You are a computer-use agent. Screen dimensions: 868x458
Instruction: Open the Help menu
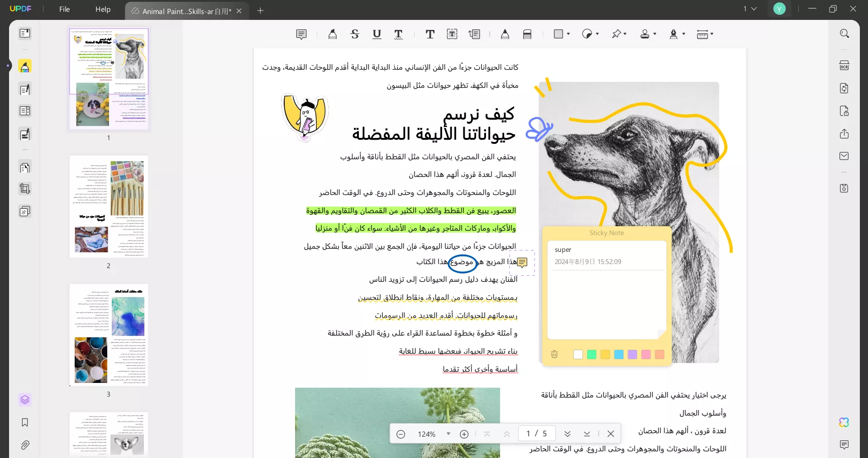(103, 9)
